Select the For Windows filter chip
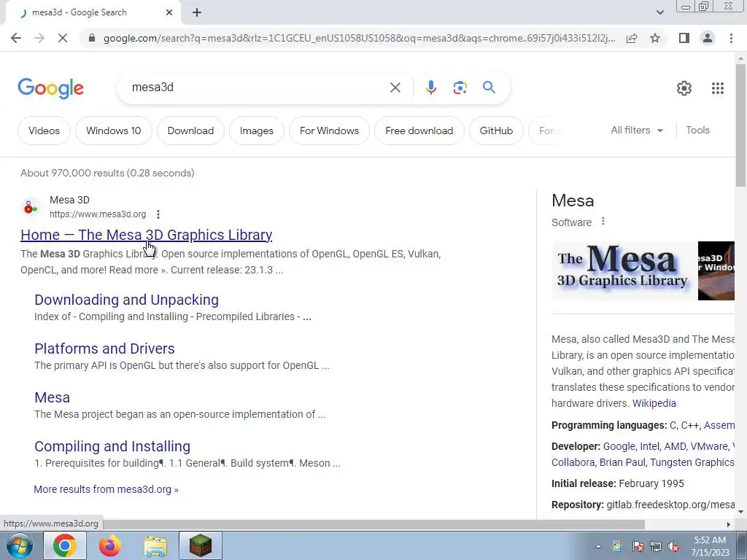This screenshot has height=560, width=747. pos(329,131)
